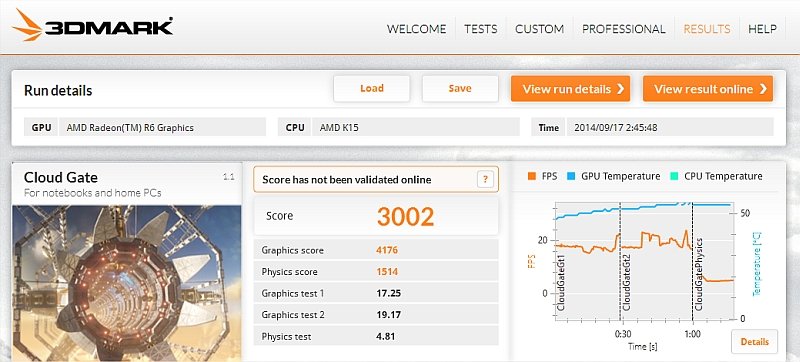Click 'Score has not been validated online' notice
The width and height of the screenshot is (800, 362).
pyautogui.click(x=376, y=179)
